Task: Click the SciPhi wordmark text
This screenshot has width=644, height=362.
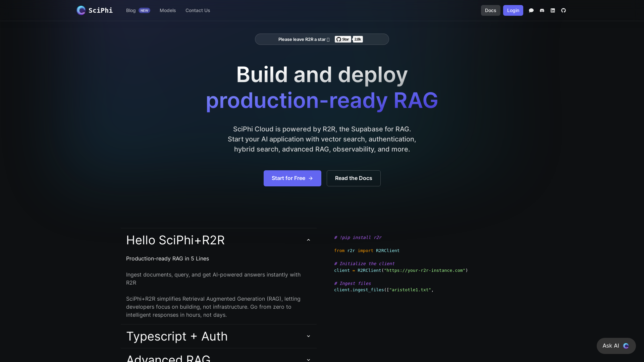Action: [x=101, y=10]
